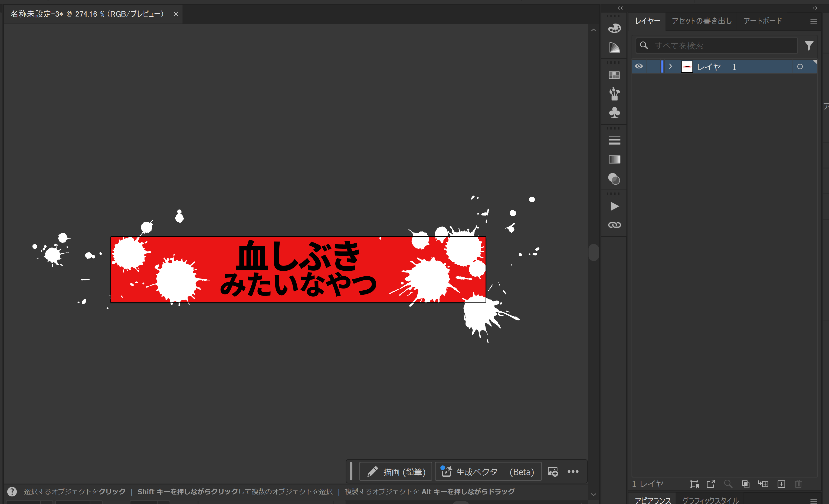
Task: Open the Brushes panel icon
Action: coord(614,94)
